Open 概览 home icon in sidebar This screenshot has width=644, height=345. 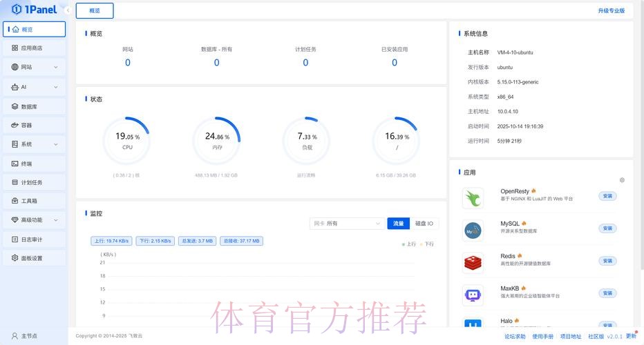pyautogui.click(x=16, y=30)
